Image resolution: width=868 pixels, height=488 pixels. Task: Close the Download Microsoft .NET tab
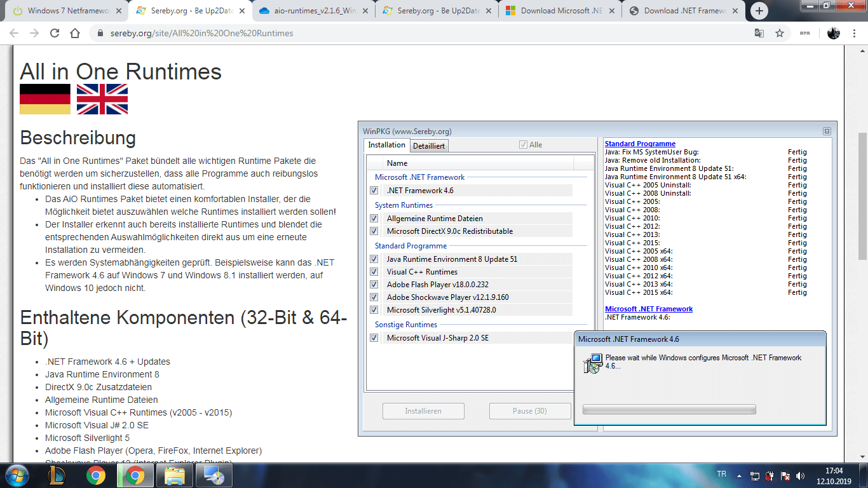[611, 11]
